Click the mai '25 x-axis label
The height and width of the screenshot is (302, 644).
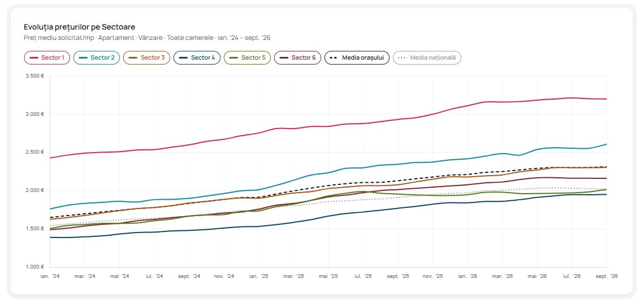(x=328, y=276)
